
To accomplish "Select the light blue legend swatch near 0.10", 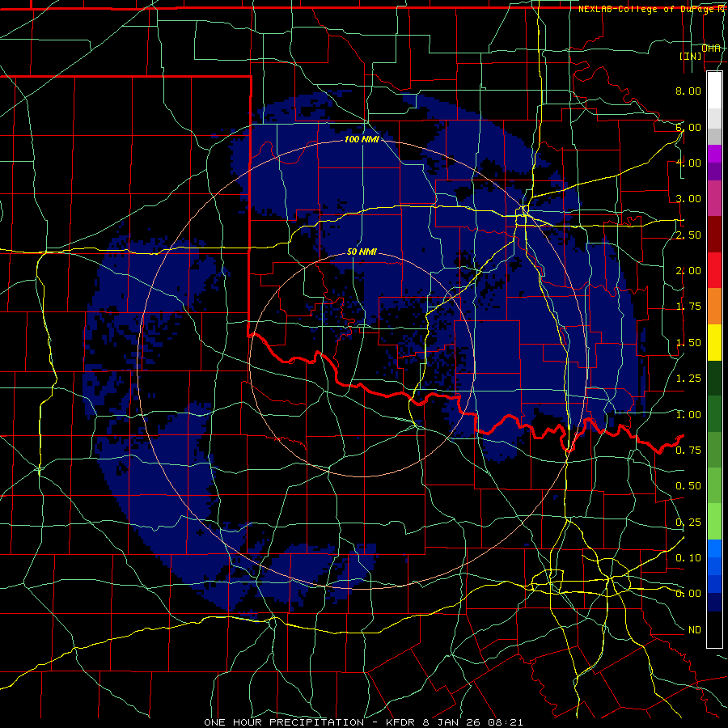I will coord(714,548).
